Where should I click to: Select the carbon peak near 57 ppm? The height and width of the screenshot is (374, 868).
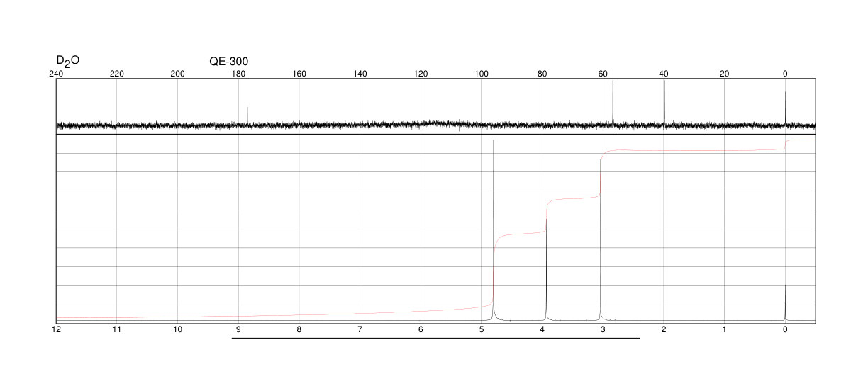(x=613, y=103)
